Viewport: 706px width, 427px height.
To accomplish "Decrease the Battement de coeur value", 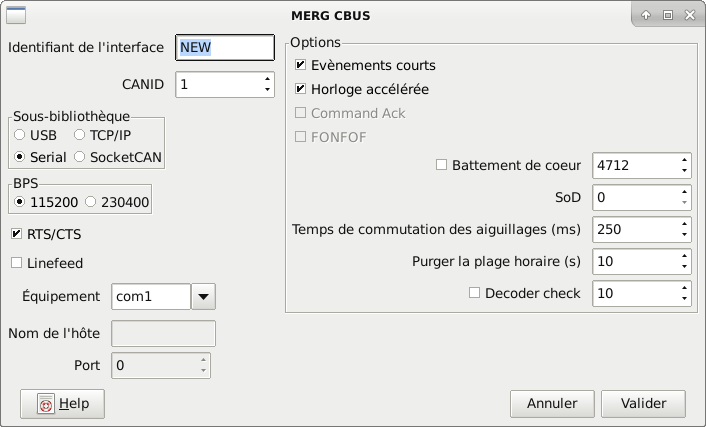I will pos(684,171).
